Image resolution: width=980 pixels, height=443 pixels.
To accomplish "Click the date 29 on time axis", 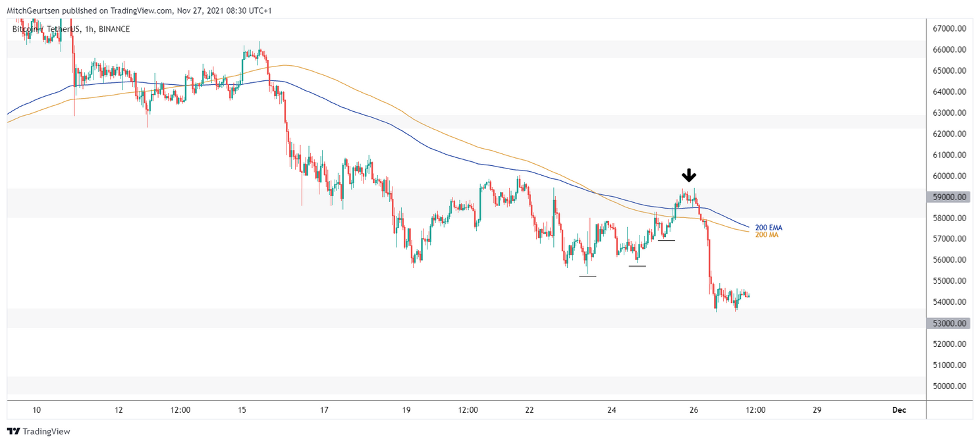I will click(x=817, y=410).
